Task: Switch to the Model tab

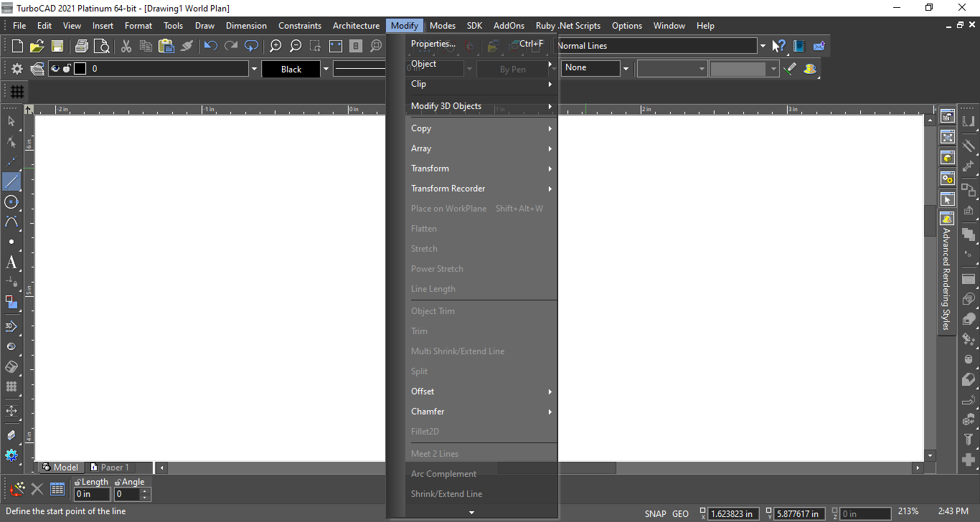Action: [60, 467]
